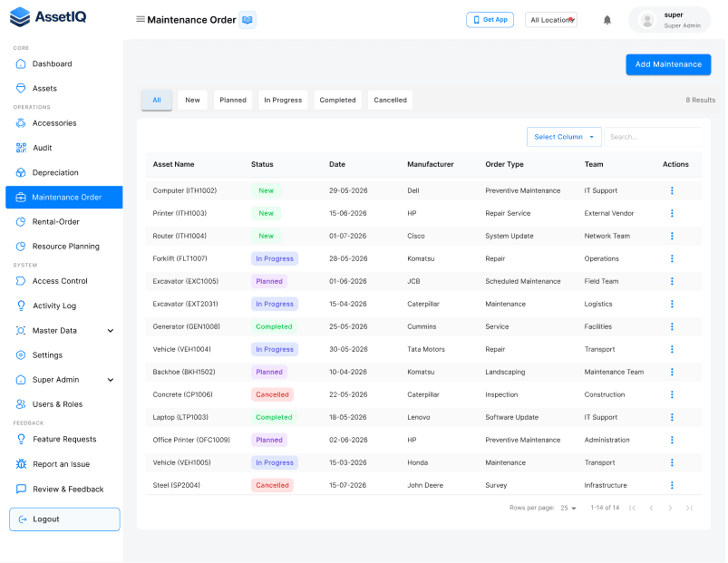728x563 pixels.
Task: Open the notifications bell
Action: tap(607, 20)
